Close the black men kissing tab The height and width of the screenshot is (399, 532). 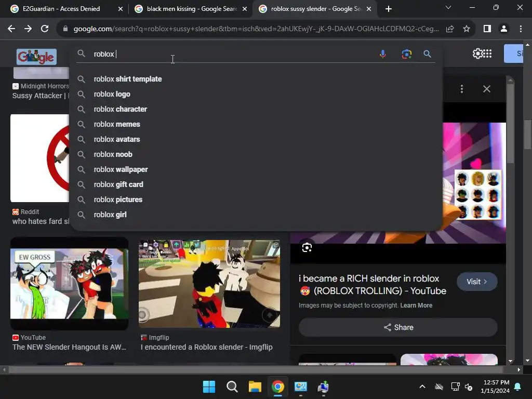[245, 9]
